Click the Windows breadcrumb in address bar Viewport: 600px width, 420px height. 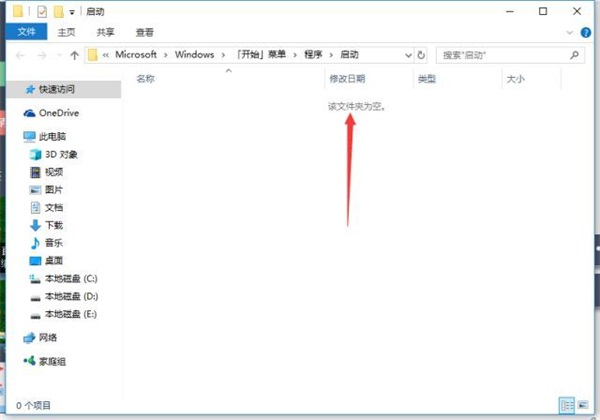coord(194,55)
